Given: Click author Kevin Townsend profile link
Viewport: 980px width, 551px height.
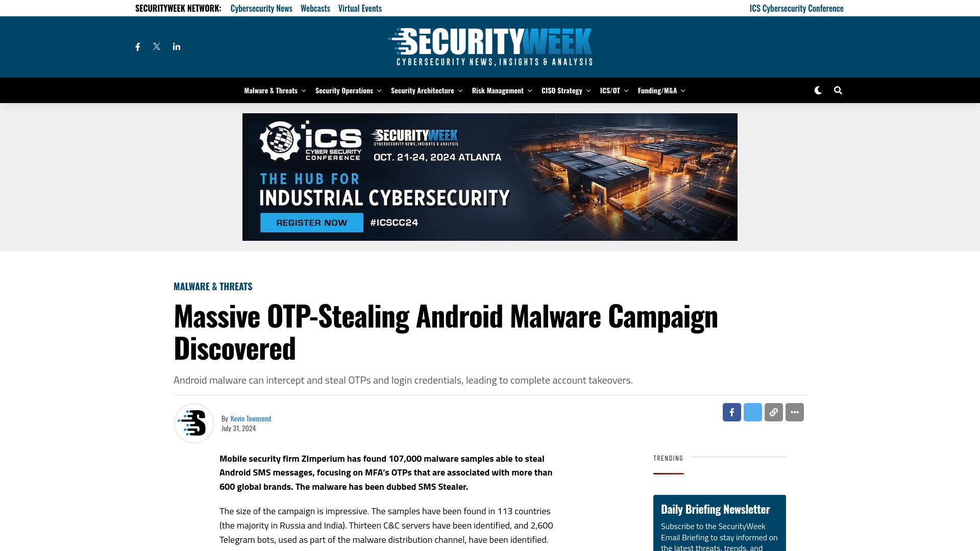Looking at the screenshot, I should tap(251, 418).
